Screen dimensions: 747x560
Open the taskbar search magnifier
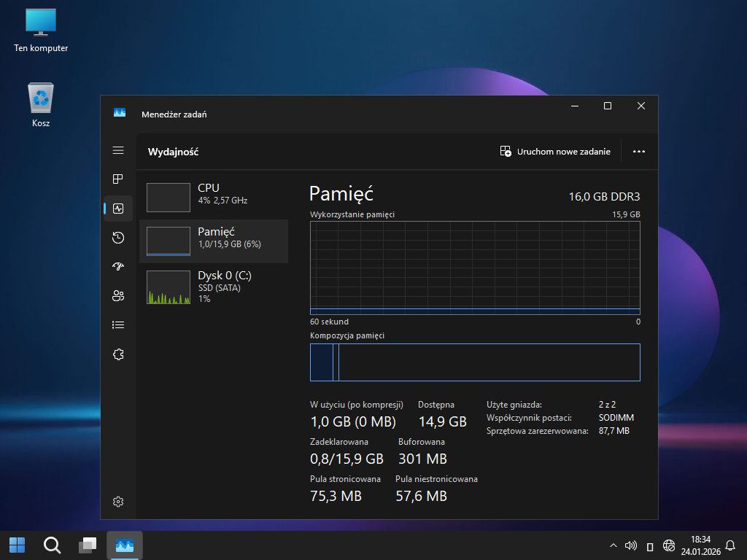pyautogui.click(x=52, y=545)
